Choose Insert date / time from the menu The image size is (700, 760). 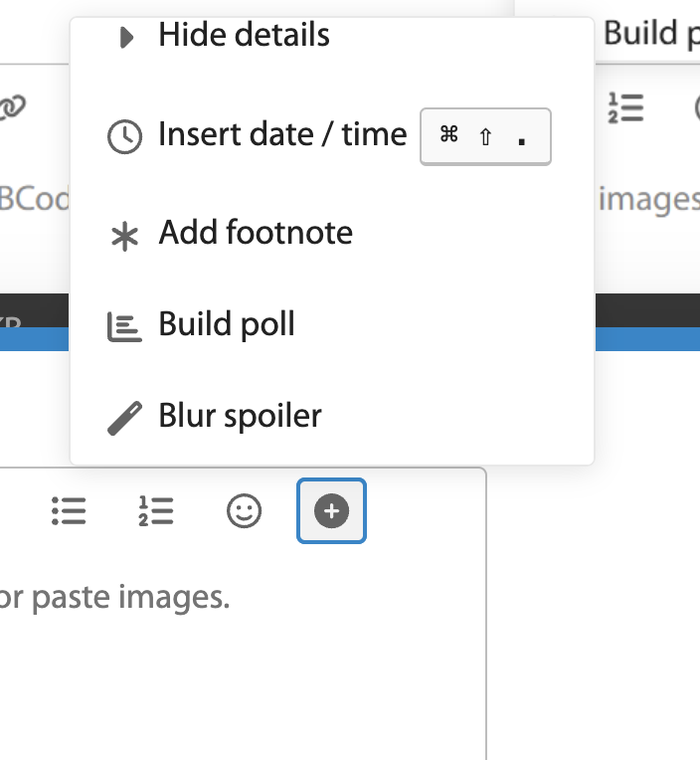(282, 134)
